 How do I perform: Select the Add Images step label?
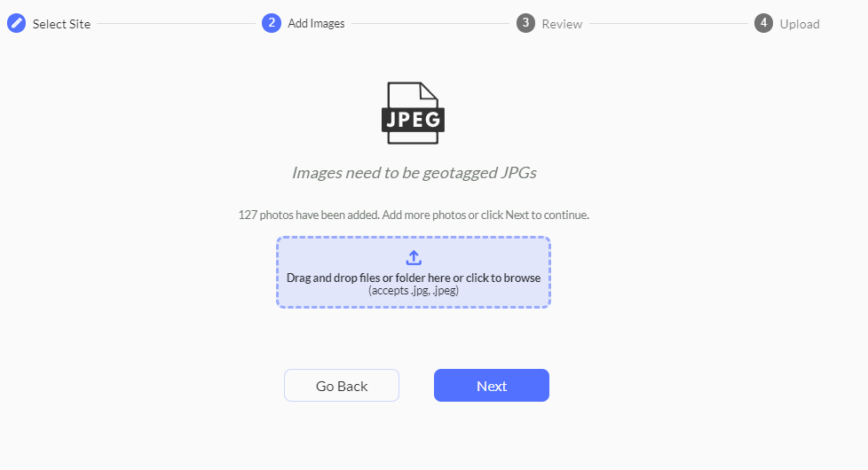[x=316, y=23]
